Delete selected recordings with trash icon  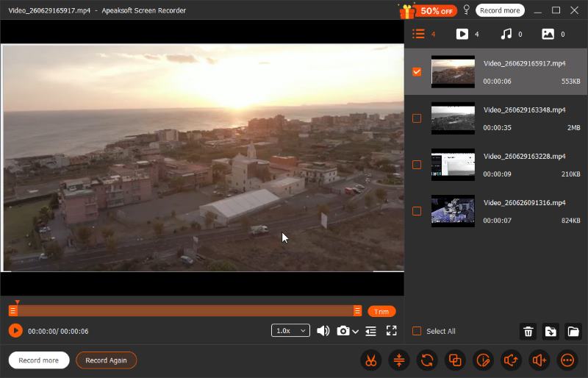pos(528,332)
